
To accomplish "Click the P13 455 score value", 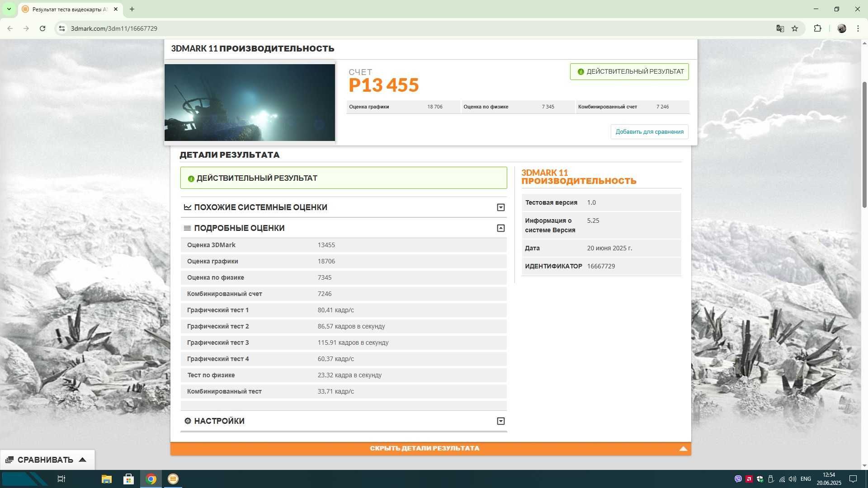I will point(384,85).
